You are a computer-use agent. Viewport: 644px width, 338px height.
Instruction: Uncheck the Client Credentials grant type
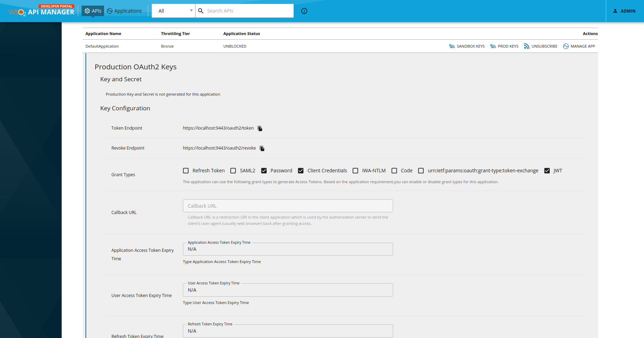pyautogui.click(x=301, y=171)
